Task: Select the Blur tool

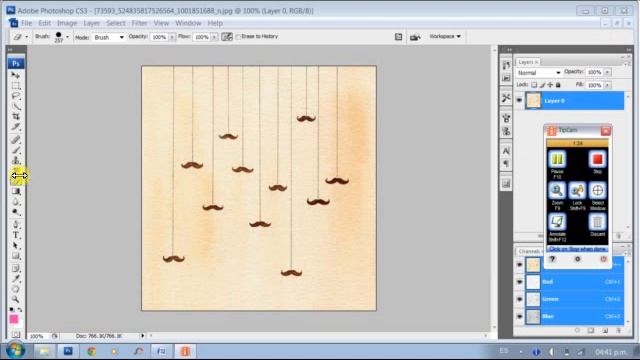Action: pos(16,202)
